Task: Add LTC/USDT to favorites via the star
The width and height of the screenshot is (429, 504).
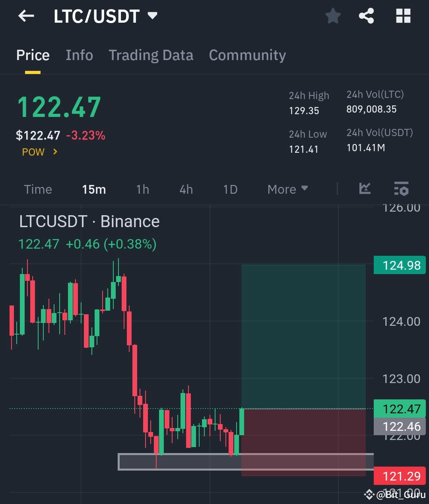Action: pos(333,16)
